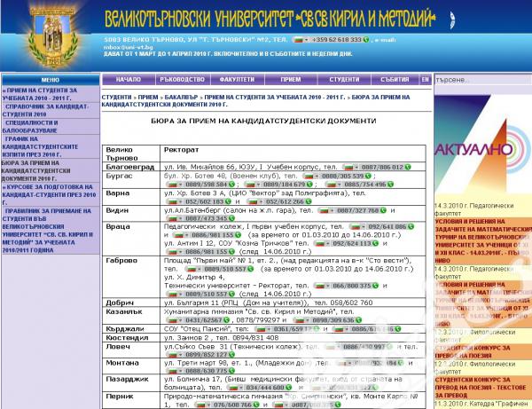Click the green call icon after 034/444 600
The width and height of the screenshot is (532, 409).
[x=289, y=388]
